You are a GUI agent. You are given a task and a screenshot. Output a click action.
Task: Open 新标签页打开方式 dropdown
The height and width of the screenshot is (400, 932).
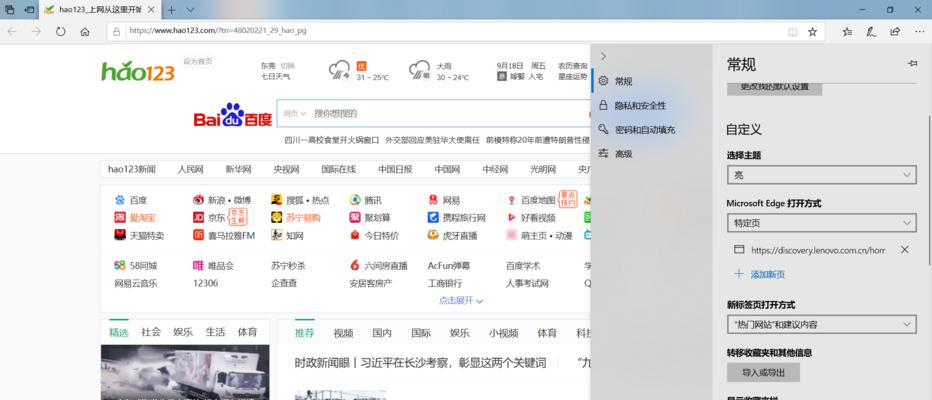point(821,325)
